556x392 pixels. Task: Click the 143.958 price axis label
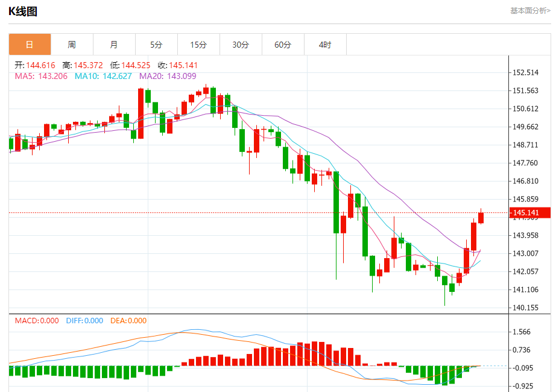point(525,236)
